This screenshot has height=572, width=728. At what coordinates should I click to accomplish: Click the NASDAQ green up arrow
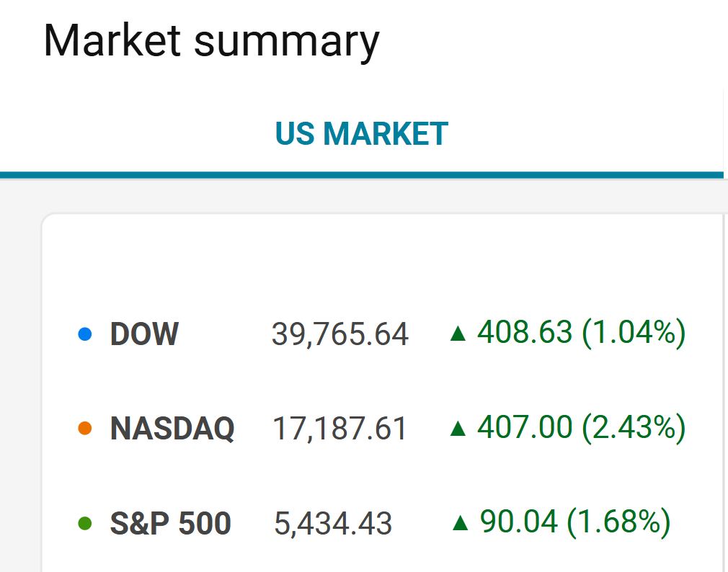457,429
